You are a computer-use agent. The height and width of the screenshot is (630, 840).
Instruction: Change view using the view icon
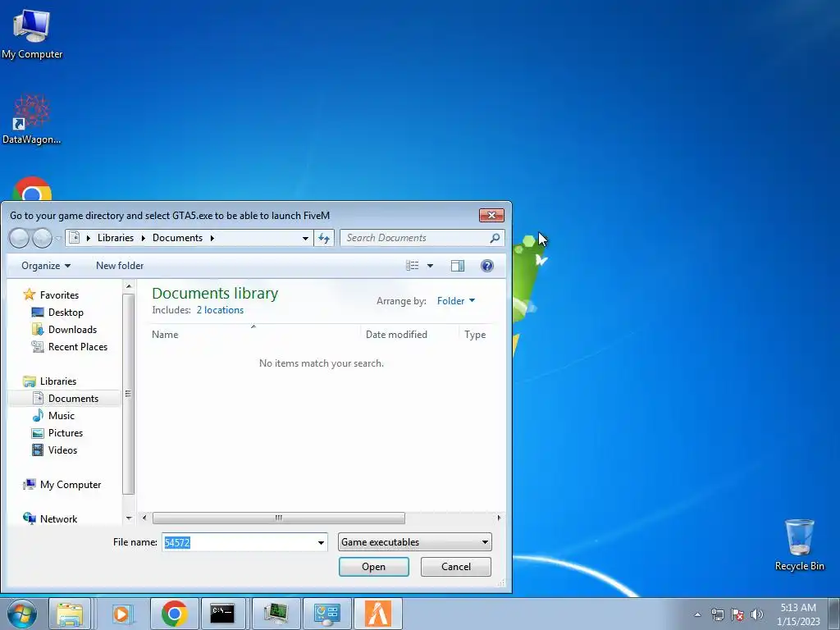412,266
